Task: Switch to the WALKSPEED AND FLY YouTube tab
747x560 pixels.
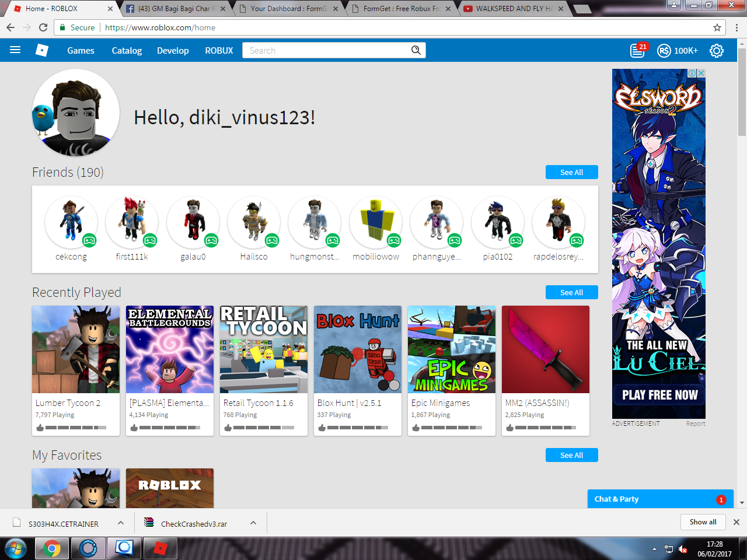Action: tap(514, 9)
